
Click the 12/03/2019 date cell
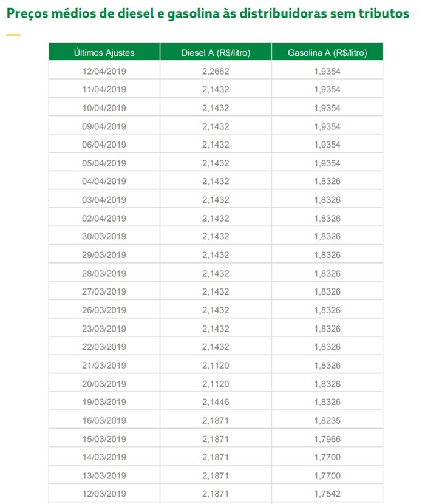[104, 494]
